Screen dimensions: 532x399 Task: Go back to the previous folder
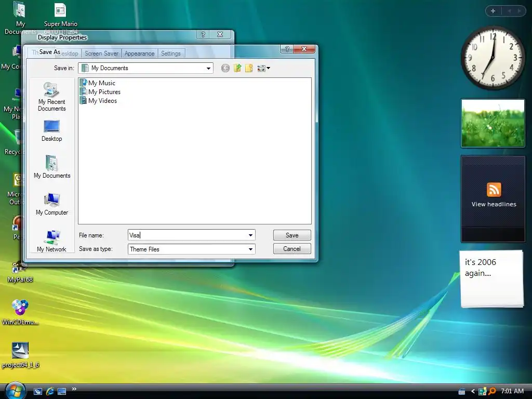pyautogui.click(x=225, y=68)
